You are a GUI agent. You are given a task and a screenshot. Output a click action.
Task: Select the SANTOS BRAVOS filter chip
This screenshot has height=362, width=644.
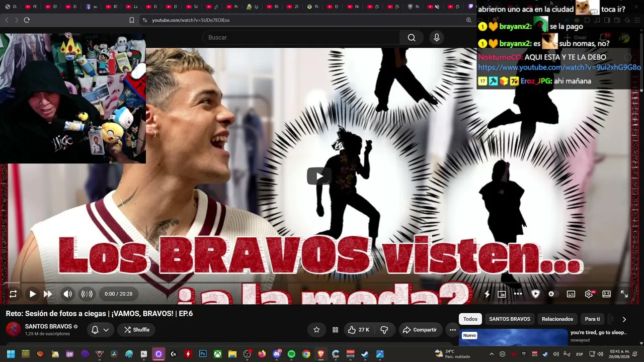[x=510, y=319]
